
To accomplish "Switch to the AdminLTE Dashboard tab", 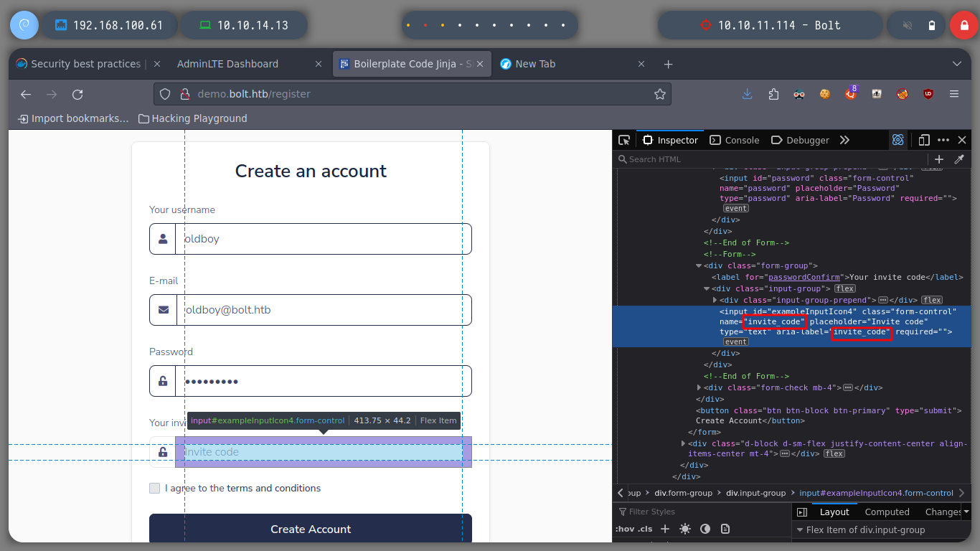I will 248,64.
